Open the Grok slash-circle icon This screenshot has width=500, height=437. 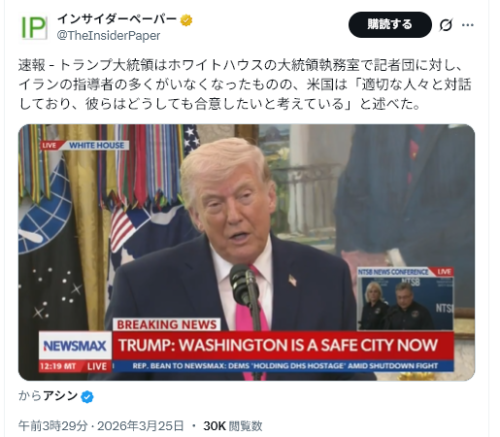[x=446, y=25]
